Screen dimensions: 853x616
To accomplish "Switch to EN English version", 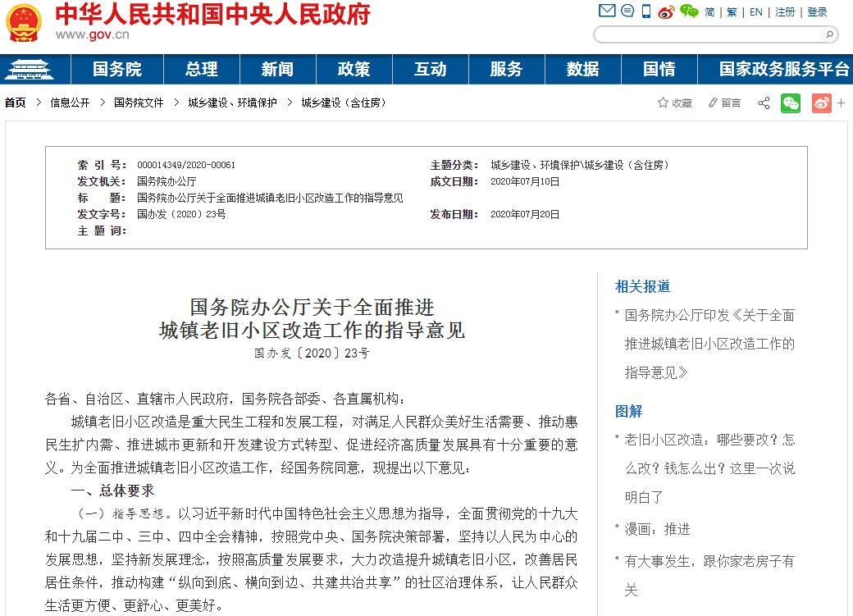I will pos(755,12).
